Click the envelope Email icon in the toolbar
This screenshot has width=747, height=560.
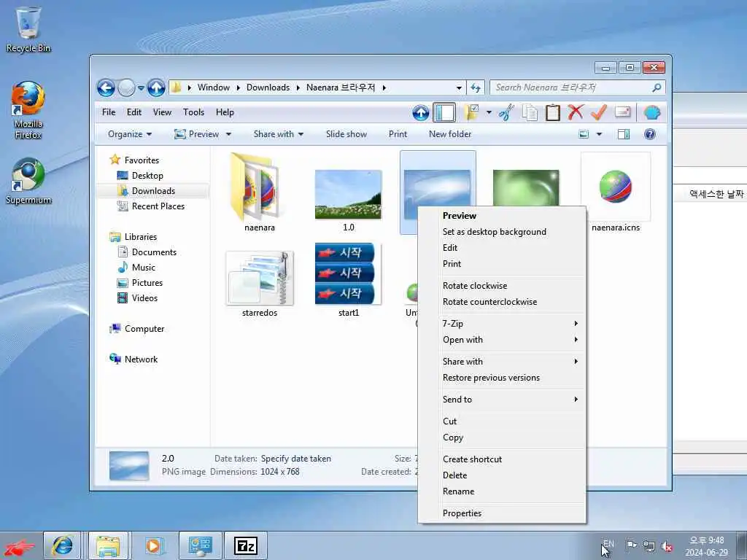click(x=623, y=112)
